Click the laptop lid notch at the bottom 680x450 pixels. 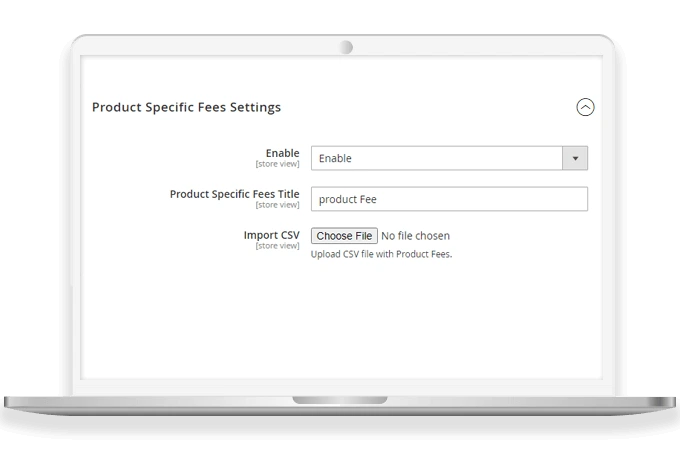(339, 400)
